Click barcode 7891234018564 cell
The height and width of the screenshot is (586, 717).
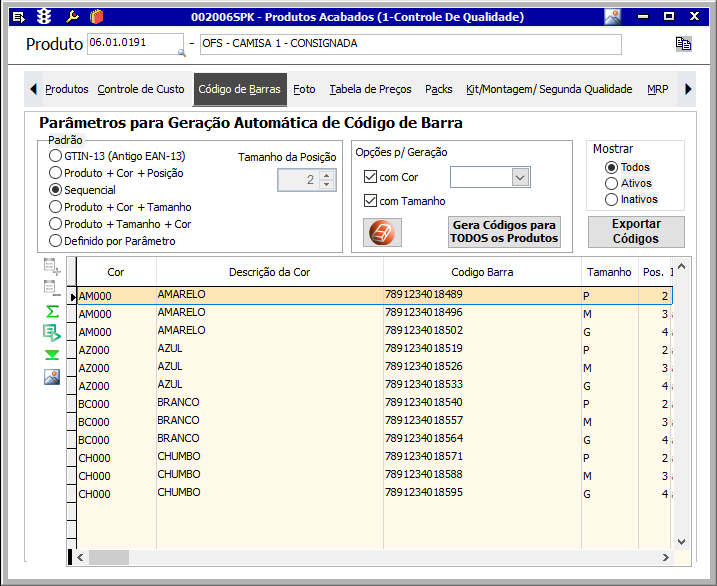coord(482,439)
